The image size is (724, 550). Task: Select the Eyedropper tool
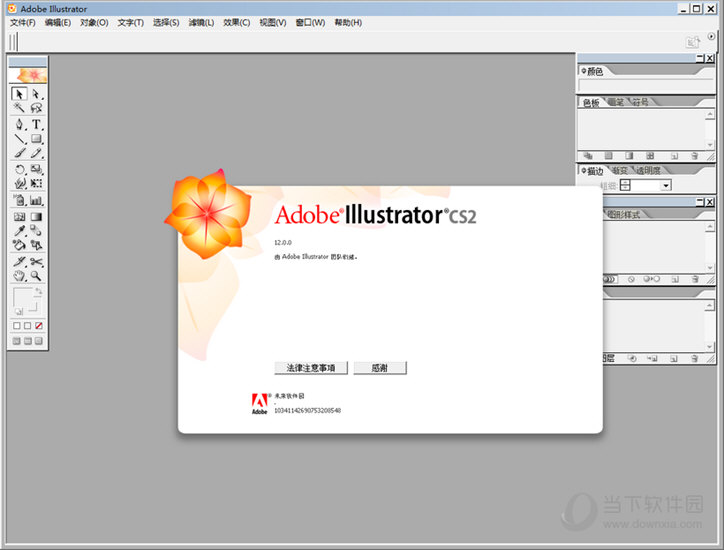pos(19,230)
